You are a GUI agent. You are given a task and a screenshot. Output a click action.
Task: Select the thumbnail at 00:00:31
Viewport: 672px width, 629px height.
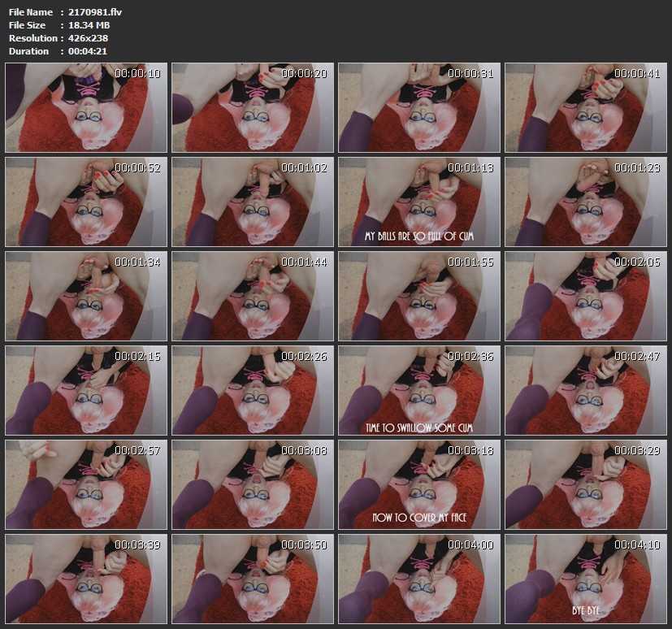[x=419, y=107]
